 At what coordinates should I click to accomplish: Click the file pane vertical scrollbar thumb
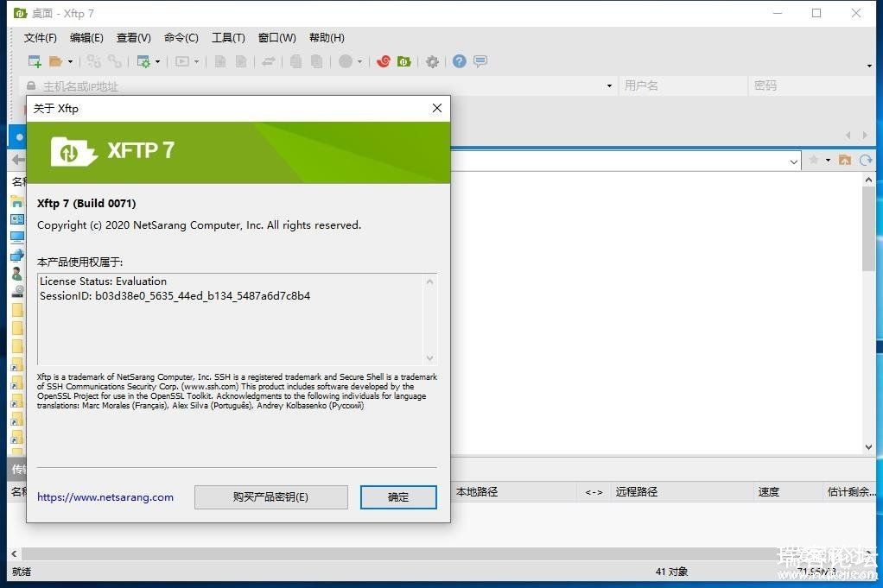(868, 229)
